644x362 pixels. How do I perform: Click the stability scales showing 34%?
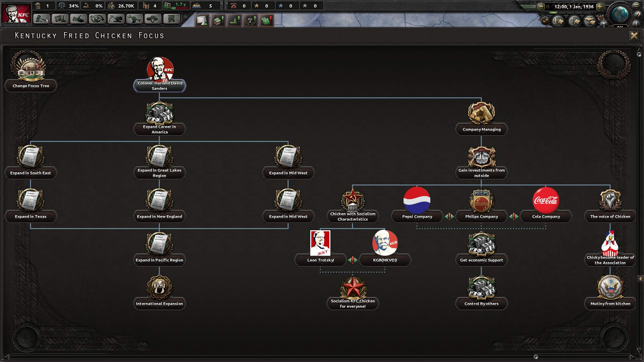point(68,6)
